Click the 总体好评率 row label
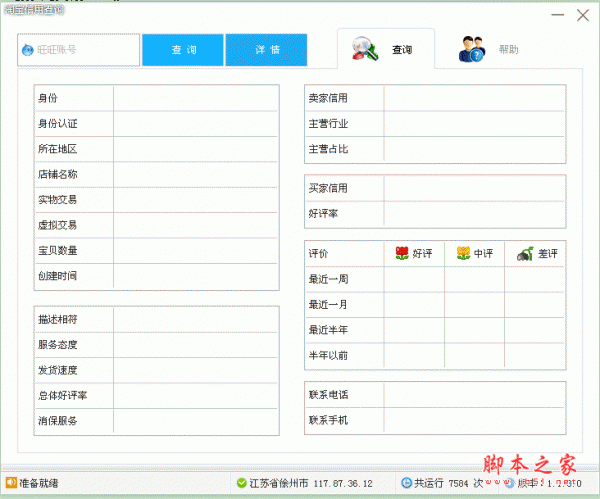Screen dimensions: 600x499 63,396
